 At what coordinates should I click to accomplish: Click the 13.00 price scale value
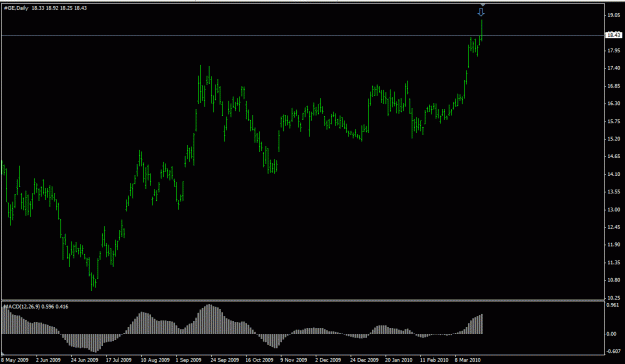click(614, 210)
